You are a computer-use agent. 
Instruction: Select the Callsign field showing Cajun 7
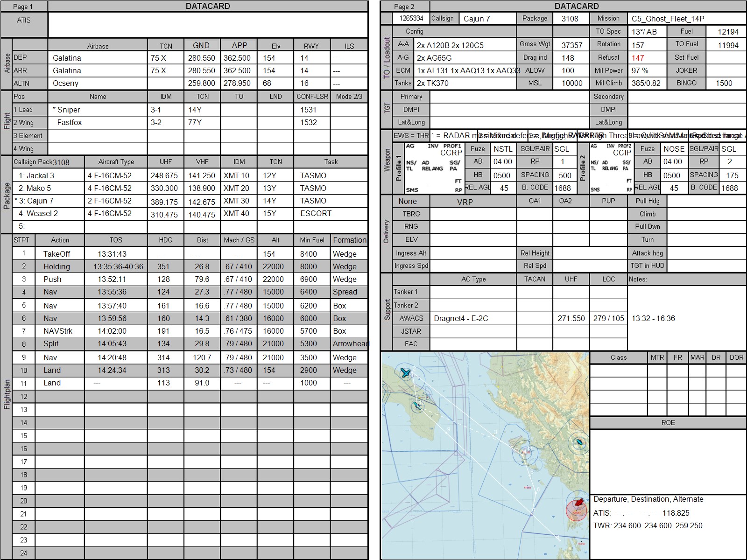point(488,19)
